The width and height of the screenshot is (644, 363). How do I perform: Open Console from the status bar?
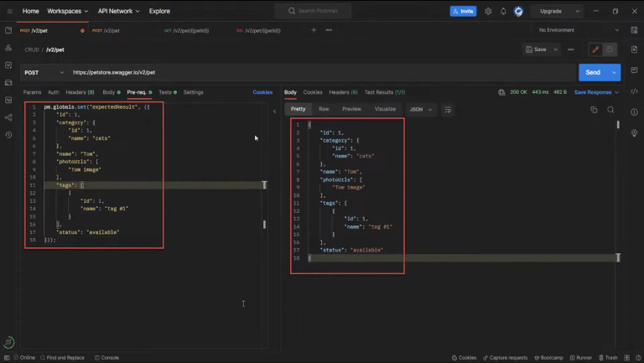111,357
